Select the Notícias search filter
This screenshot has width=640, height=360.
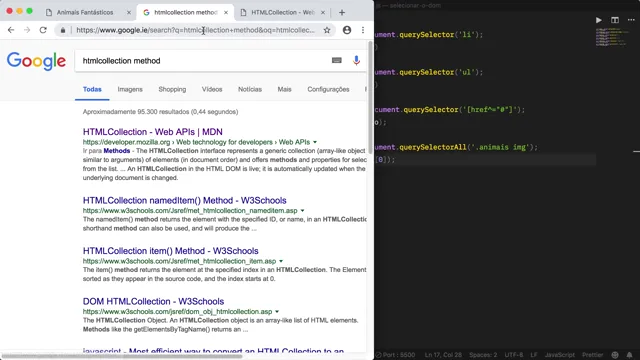pos(250,89)
